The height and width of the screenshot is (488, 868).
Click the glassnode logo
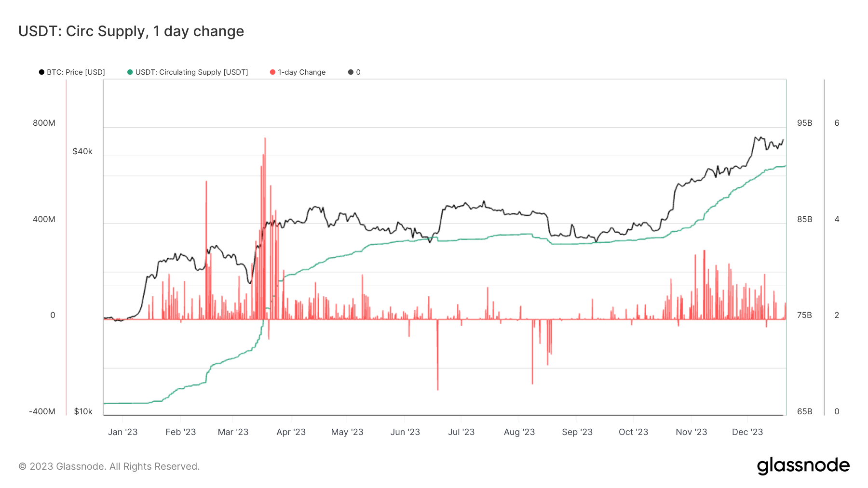(x=803, y=466)
